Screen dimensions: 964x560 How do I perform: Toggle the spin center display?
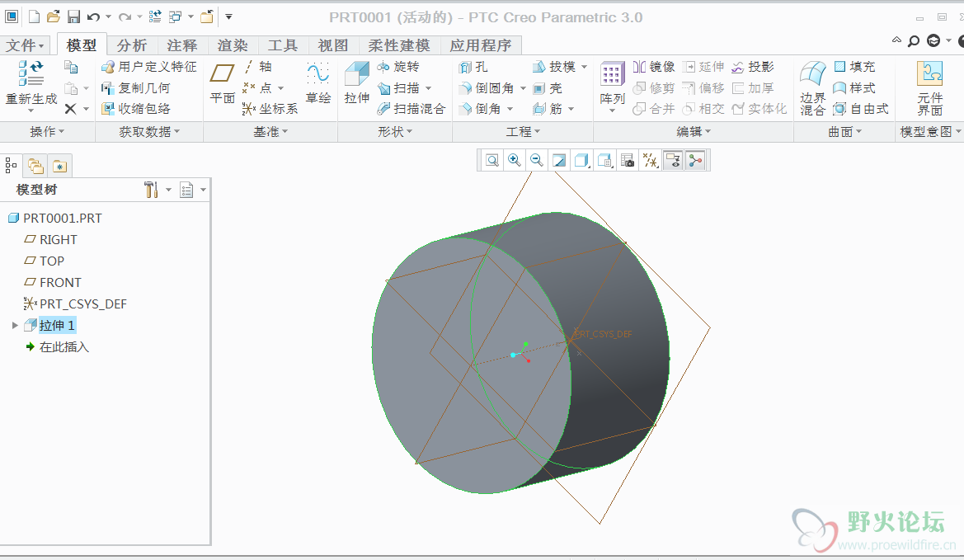(x=695, y=161)
